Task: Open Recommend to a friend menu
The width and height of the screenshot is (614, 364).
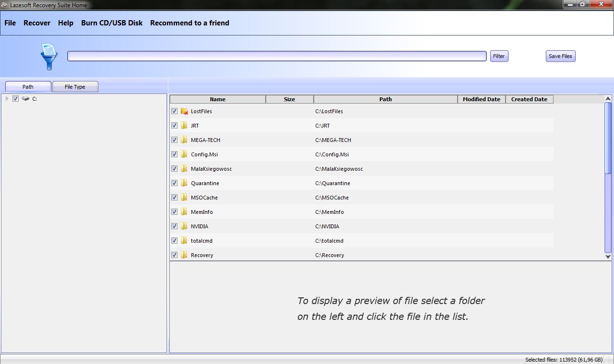Action: pyautogui.click(x=189, y=23)
